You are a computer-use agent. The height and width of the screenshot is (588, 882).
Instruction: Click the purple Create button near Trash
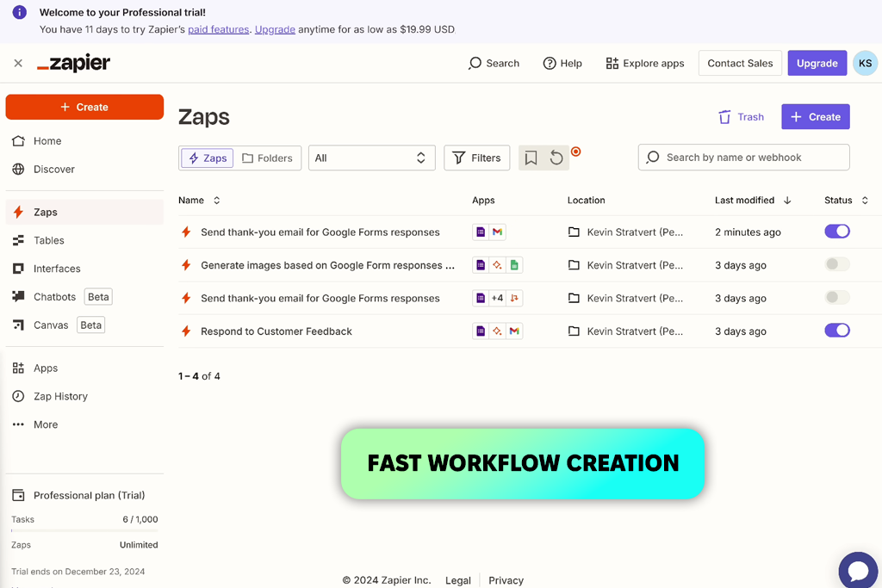pos(815,117)
